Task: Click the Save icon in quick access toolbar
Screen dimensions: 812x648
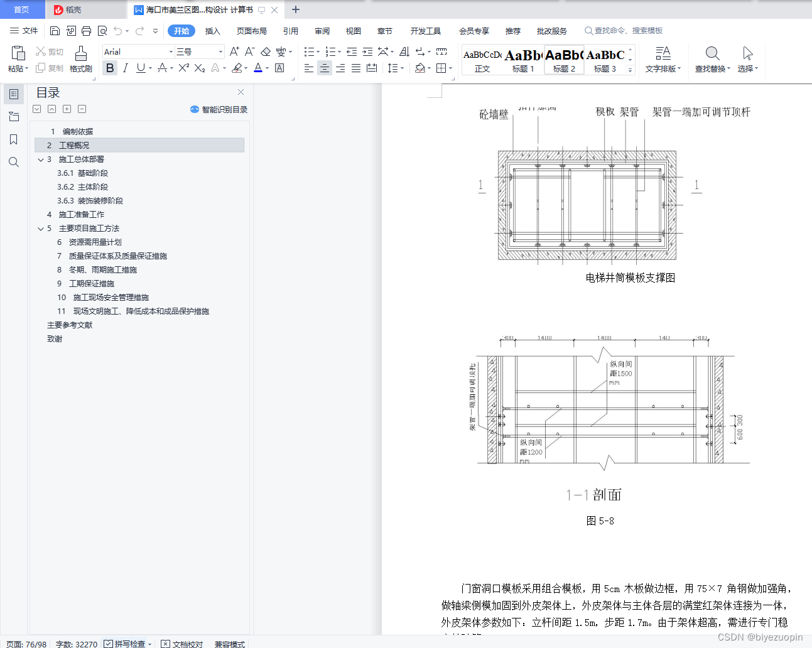Action: [x=55, y=31]
